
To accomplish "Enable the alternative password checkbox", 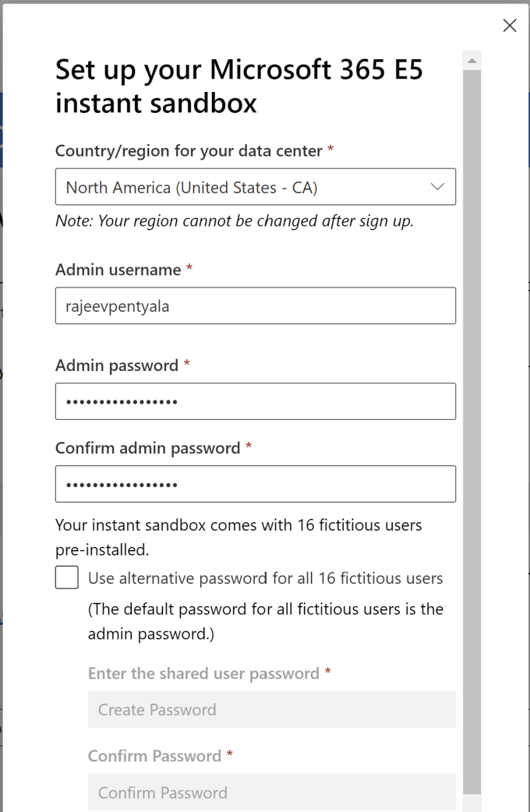I will click(x=67, y=577).
